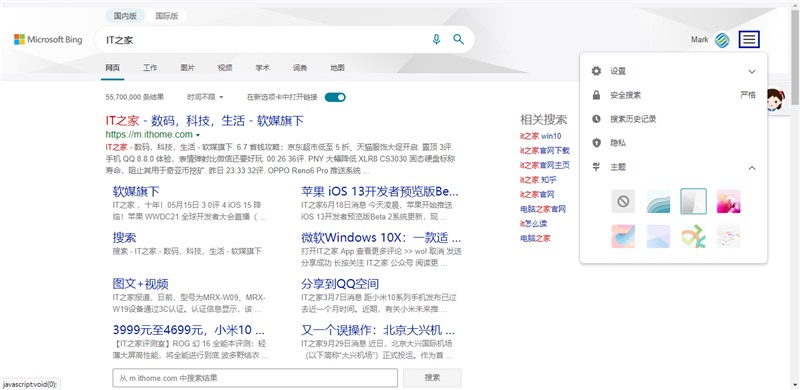This screenshot has height=390, width=800.
Task: Click the 主题 paintbrush icon
Action: [x=596, y=167]
